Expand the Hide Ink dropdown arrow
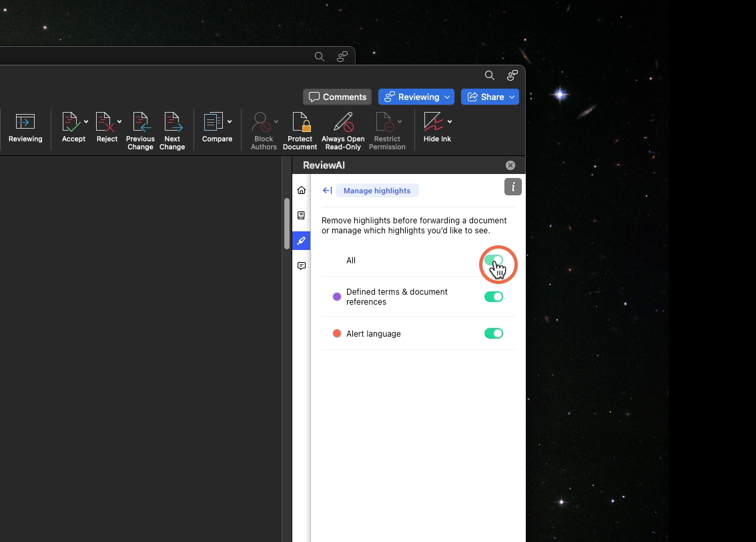 pos(450,122)
